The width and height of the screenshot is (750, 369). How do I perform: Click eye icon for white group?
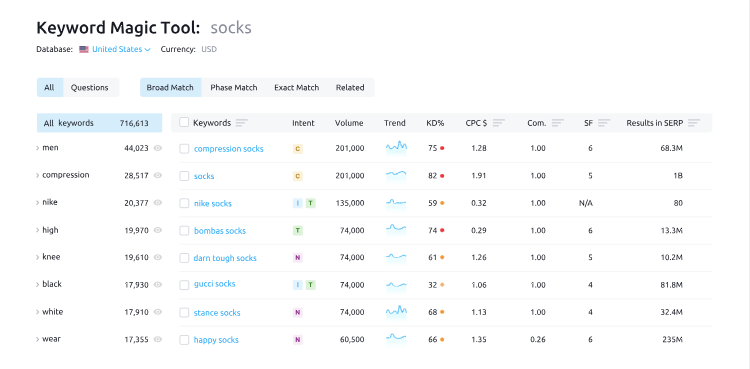coord(158,312)
